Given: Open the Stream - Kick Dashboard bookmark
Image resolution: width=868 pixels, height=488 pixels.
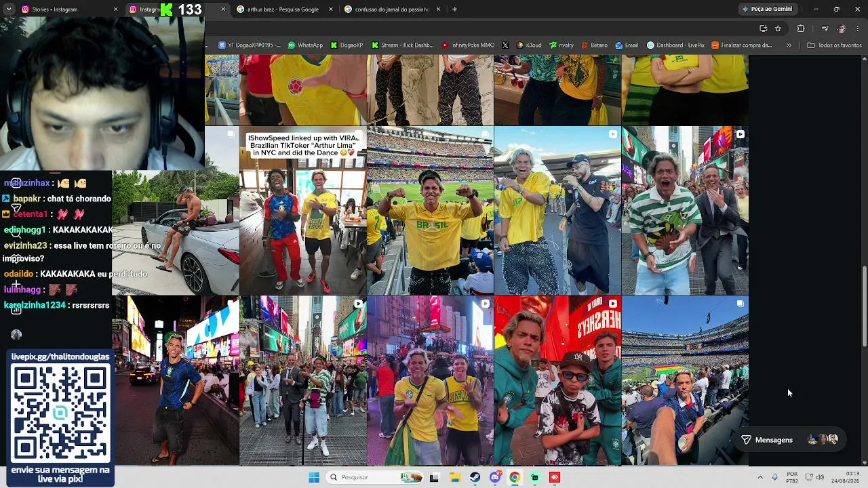Looking at the screenshot, I should (x=402, y=45).
